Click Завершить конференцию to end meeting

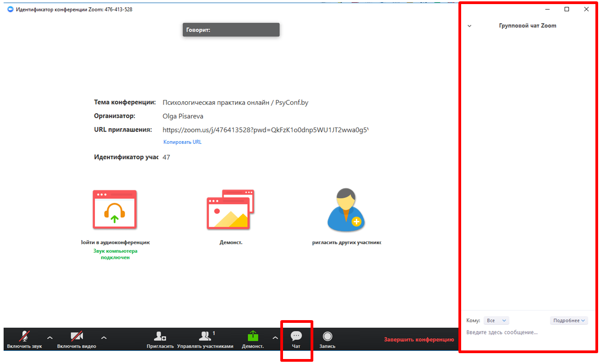pos(419,340)
